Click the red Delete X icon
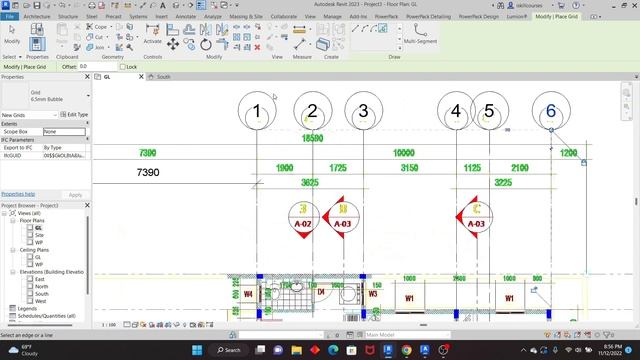This screenshot has width=640, height=360. tap(257, 47)
